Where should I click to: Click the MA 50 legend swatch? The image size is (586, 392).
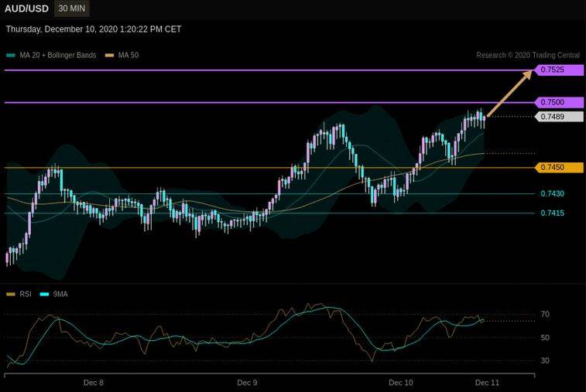pos(109,55)
